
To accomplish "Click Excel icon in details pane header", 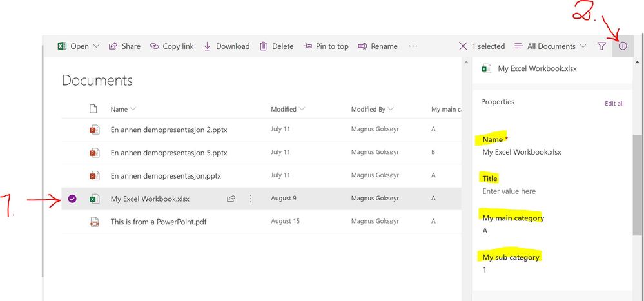I will click(x=486, y=68).
